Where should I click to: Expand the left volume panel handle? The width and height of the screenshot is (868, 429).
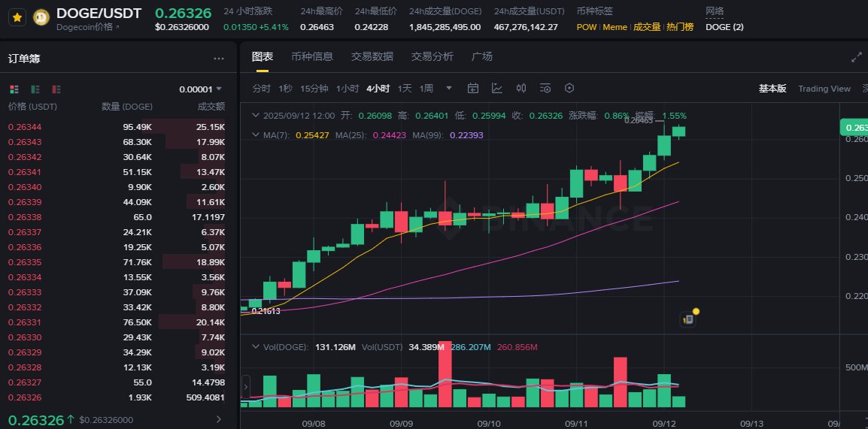[x=246, y=386]
